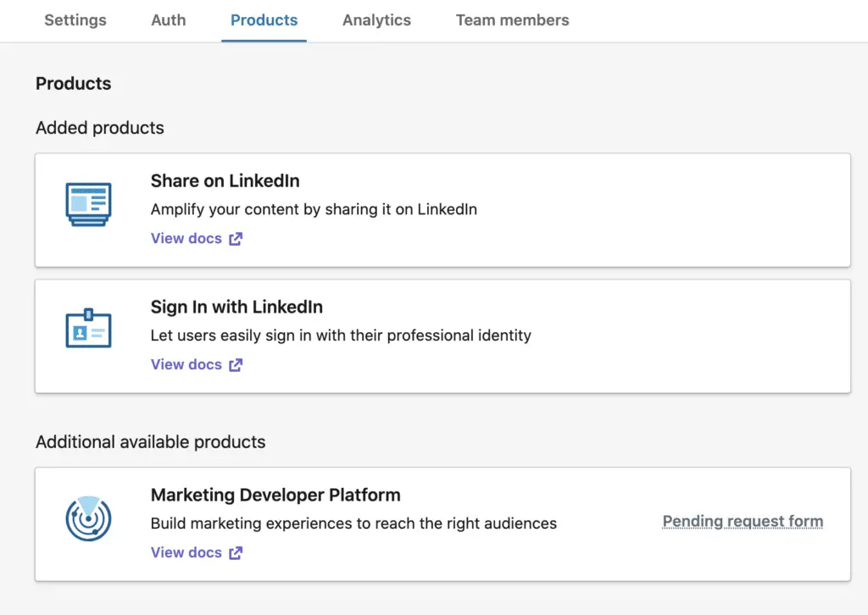Click the Marketing Developer Platform radar icon
Screen dimensions: 868x615
click(88, 518)
